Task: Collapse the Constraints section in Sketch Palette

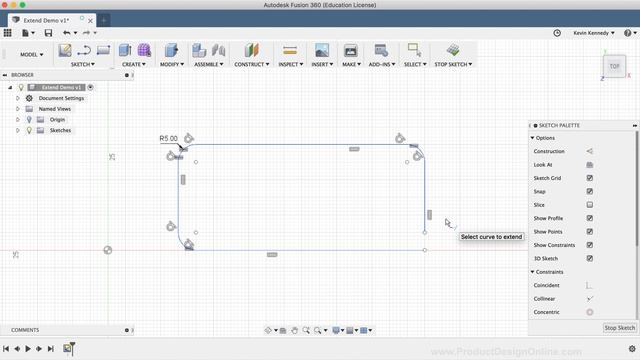Action: [533, 272]
